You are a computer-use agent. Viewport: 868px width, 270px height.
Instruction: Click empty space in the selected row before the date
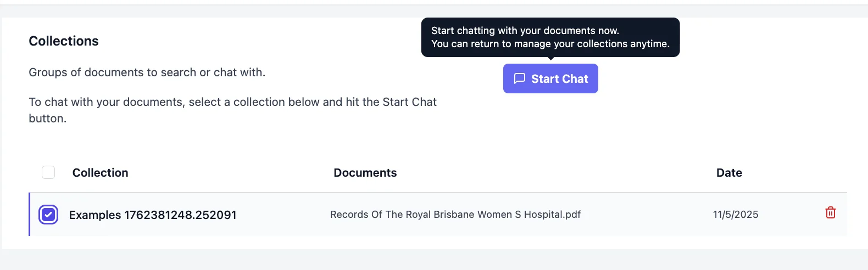(x=643, y=215)
